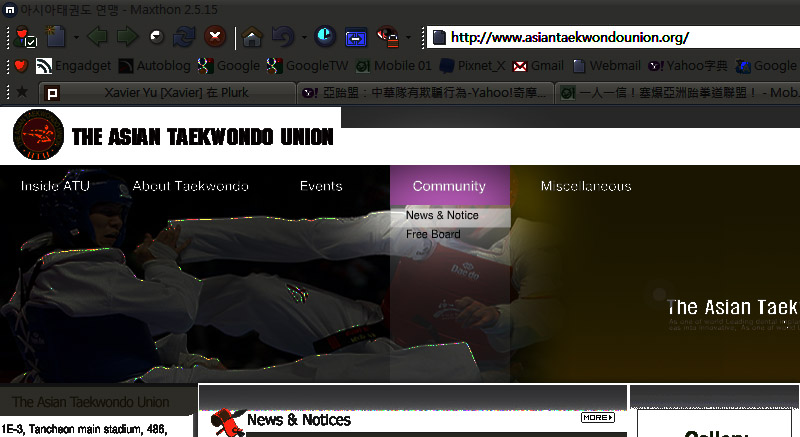Open the Mobile 01 bookmark
Image resolution: width=800 pixels, height=437 pixels.
click(x=393, y=66)
